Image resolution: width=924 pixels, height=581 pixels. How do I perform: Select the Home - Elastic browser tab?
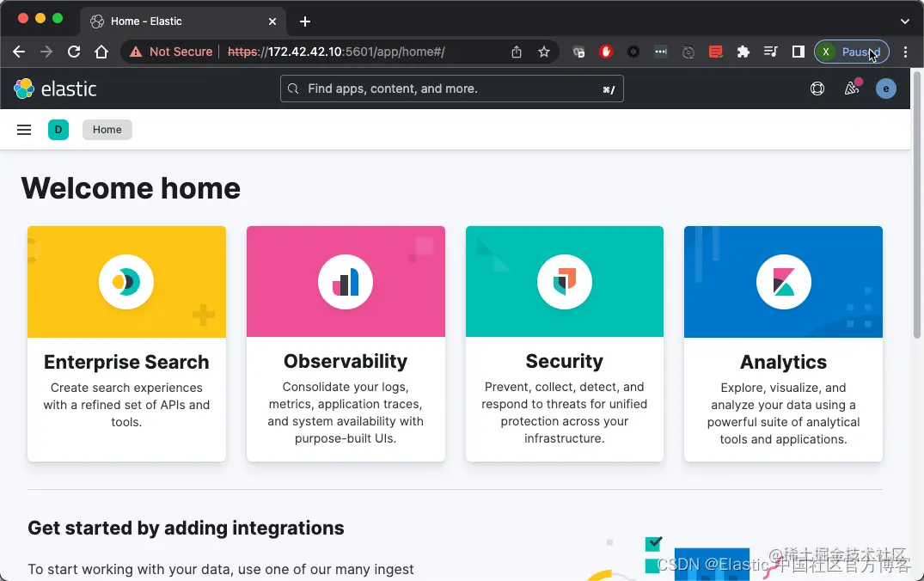coord(183,21)
